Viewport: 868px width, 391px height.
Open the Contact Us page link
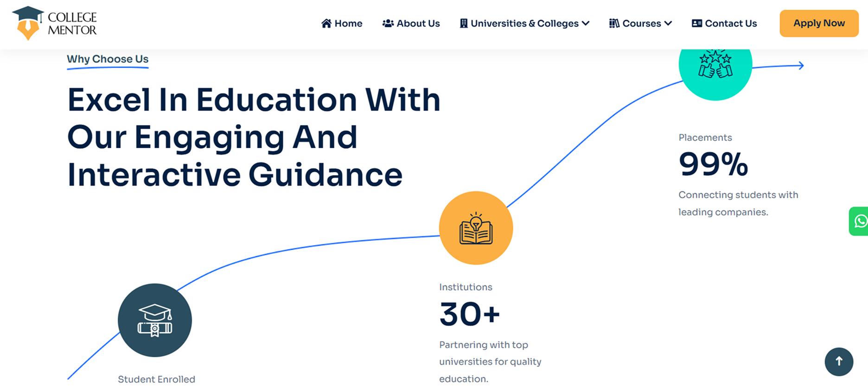click(731, 23)
